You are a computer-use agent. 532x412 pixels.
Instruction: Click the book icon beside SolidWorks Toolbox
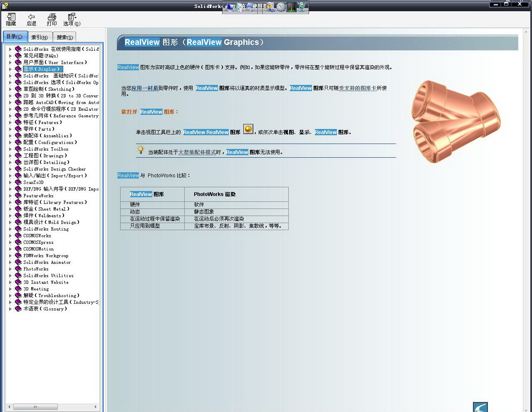click(x=18, y=149)
